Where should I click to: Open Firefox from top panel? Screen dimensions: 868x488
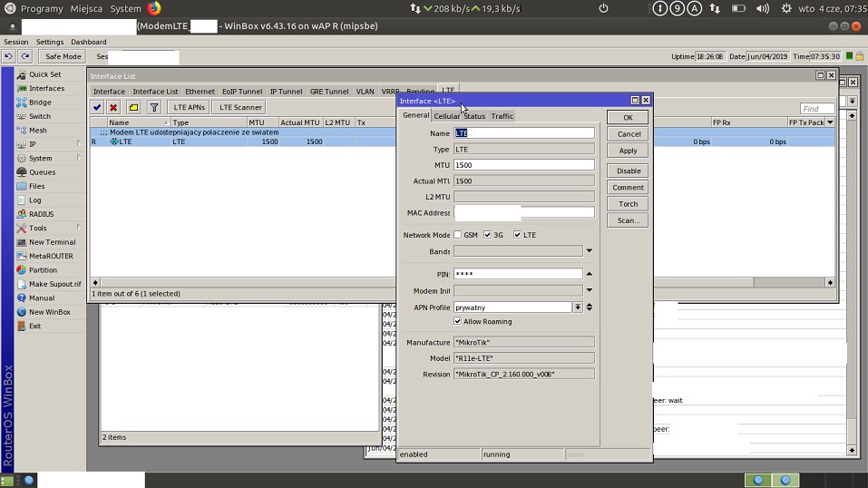[x=154, y=8]
